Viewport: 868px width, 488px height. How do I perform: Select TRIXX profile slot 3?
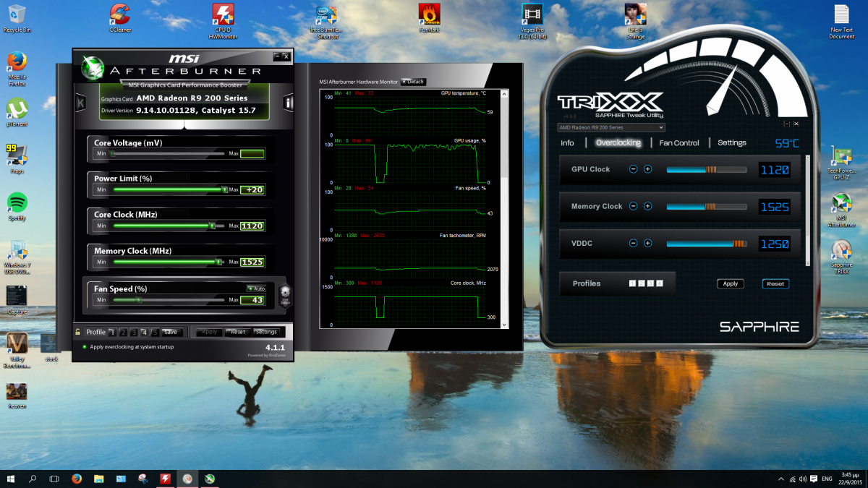[x=650, y=283]
